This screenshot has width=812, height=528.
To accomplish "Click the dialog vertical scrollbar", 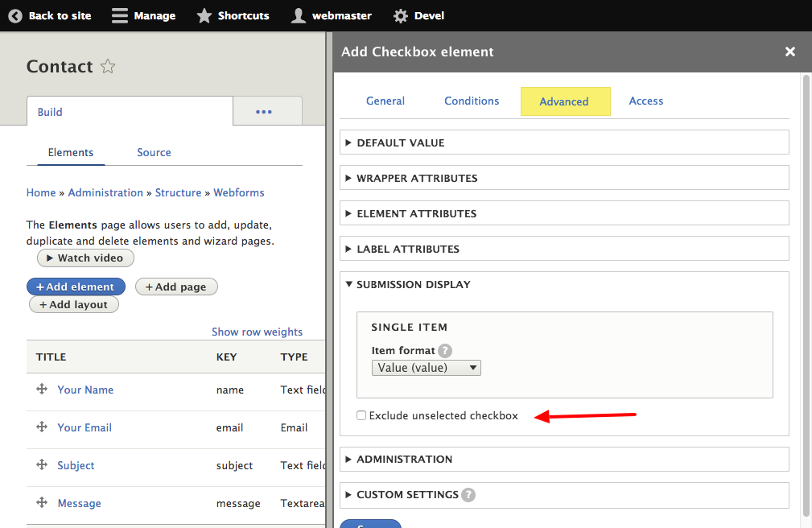I will click(x=806, y=295).
